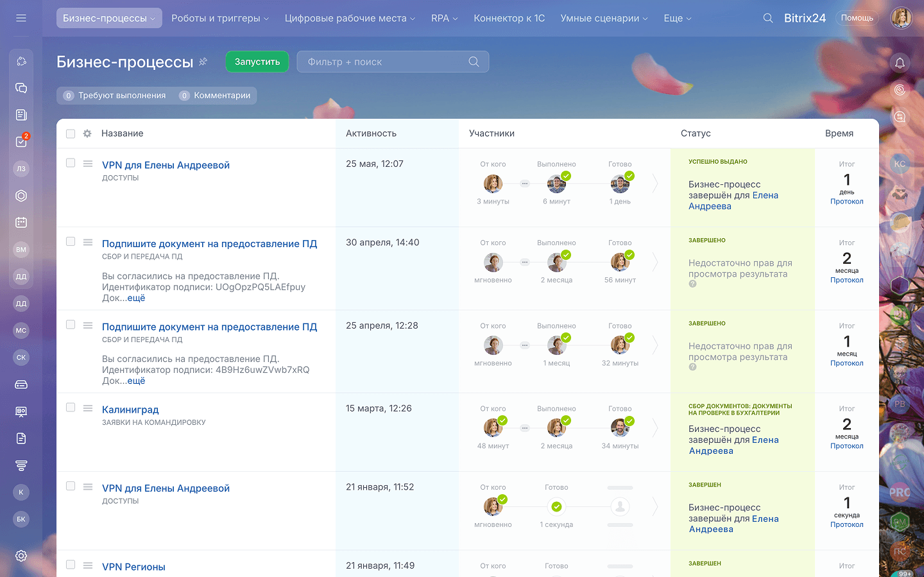This screenshot has width=924, height=577.
Task: Open row menu for Калининград
Action: click(x=88, y=408)
